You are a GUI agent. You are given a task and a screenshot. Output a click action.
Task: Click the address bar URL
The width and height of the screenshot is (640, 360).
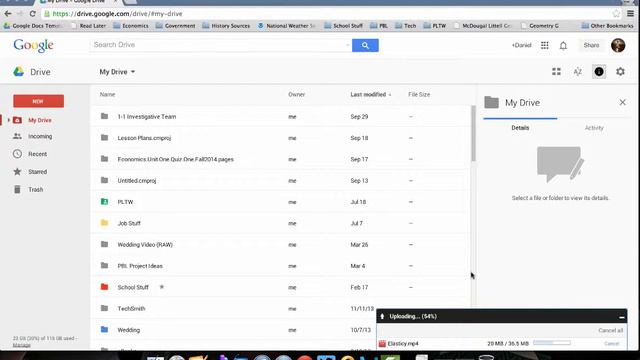click(x=117, y=13)
